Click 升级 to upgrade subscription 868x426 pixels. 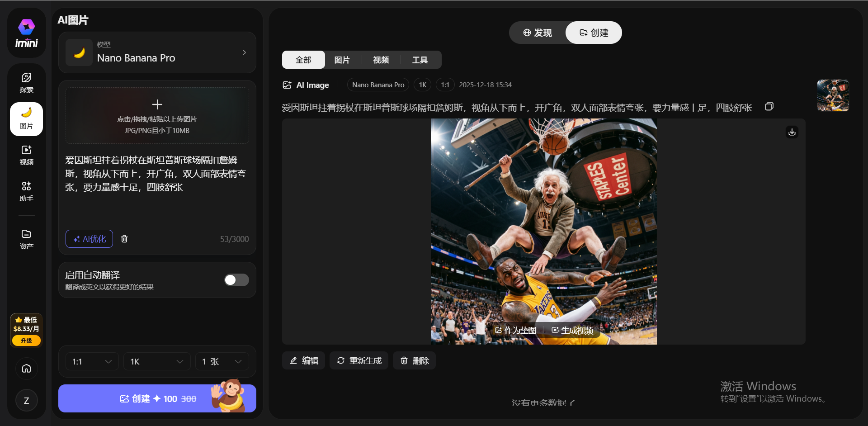[x=26, y=341]
